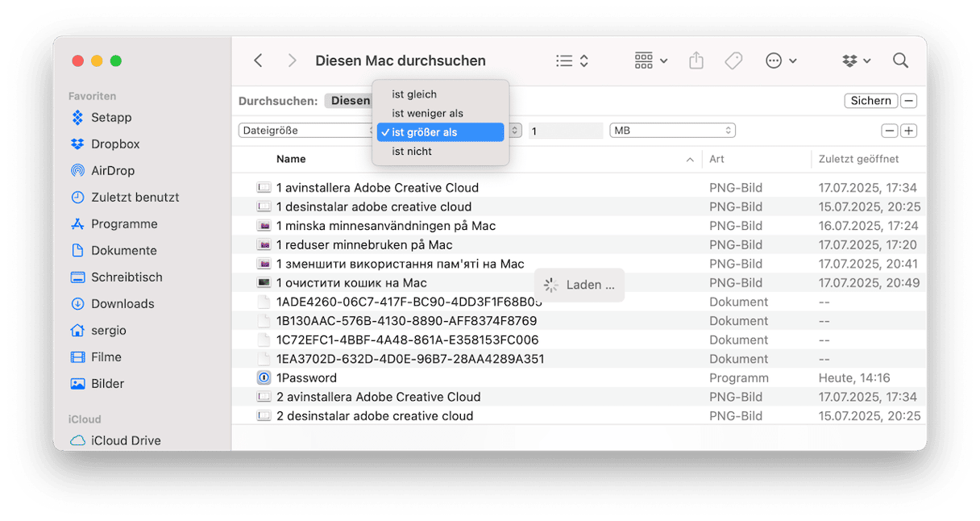
Task: Expand the group-by grid dropdown
Action: 650,60
